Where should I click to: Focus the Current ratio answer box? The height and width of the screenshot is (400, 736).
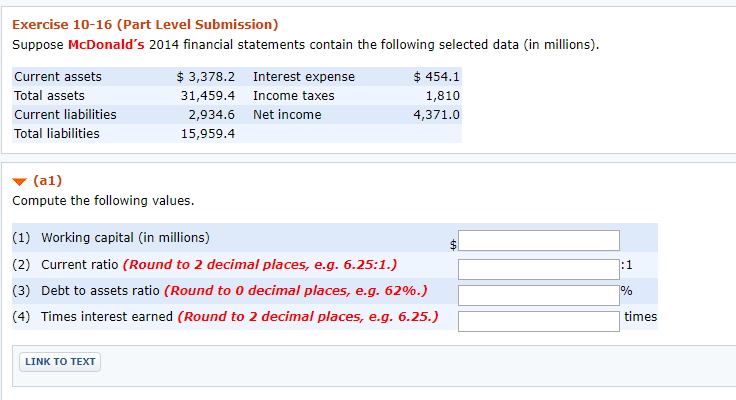pos(539,267)
